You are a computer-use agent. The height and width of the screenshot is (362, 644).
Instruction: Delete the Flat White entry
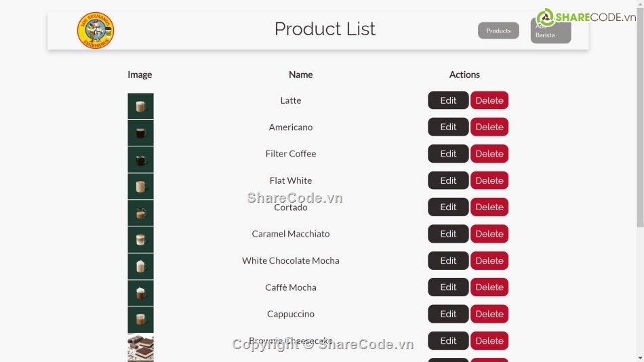coord(489,180)
